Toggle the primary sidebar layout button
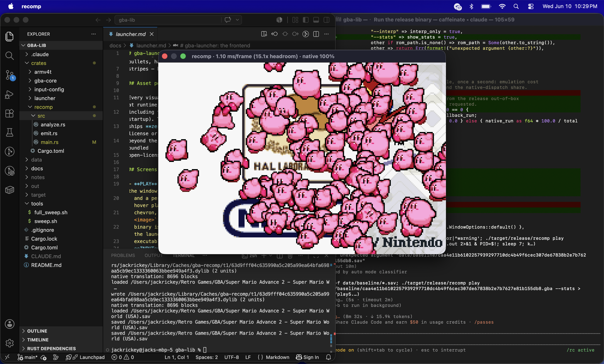 point(306,20)
